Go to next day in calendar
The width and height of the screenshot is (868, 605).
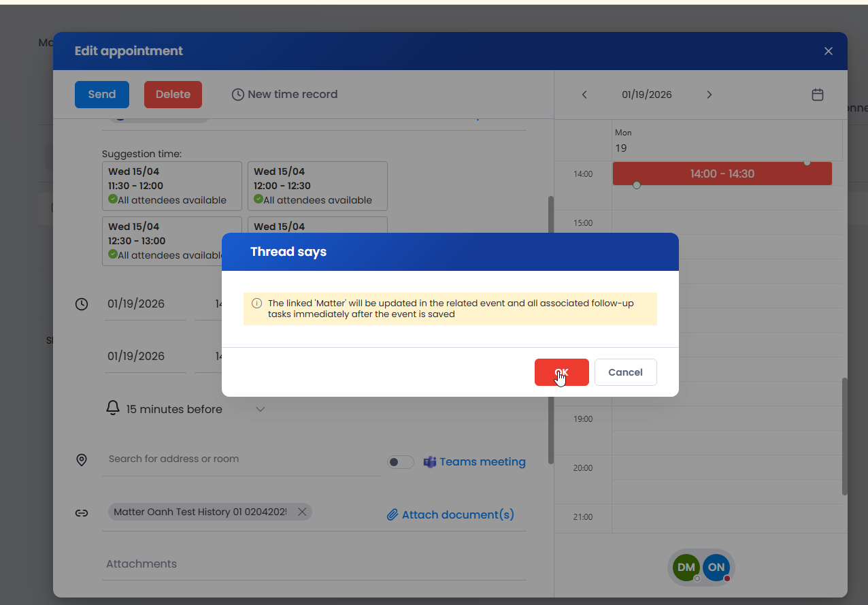pyautogui.click(x=709, y=95)
